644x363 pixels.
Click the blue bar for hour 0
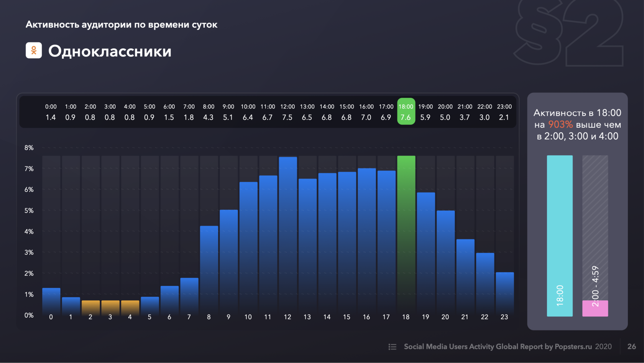pos(51,302)
